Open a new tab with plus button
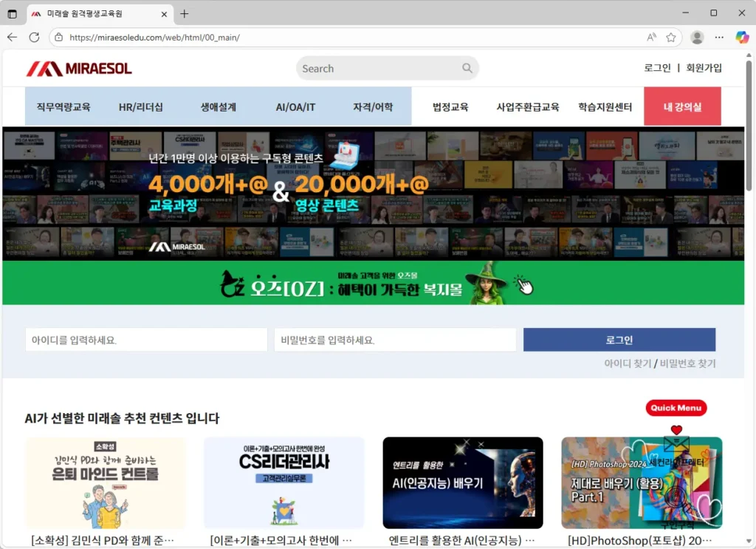 [184, 14]
